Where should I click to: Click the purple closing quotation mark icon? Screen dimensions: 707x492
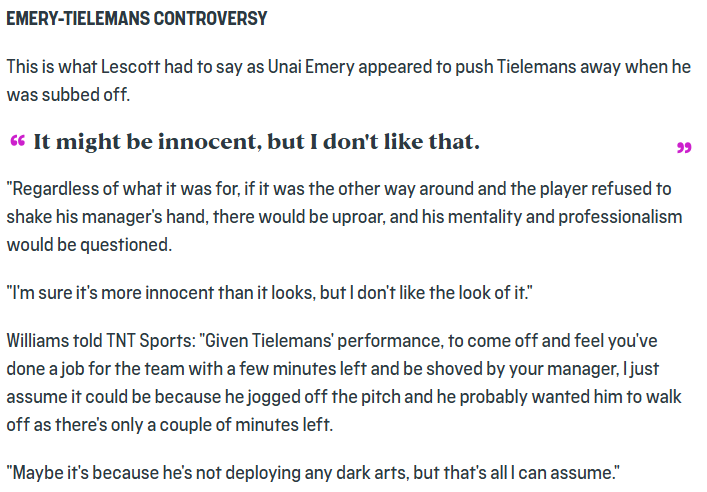tap(684, 149)
